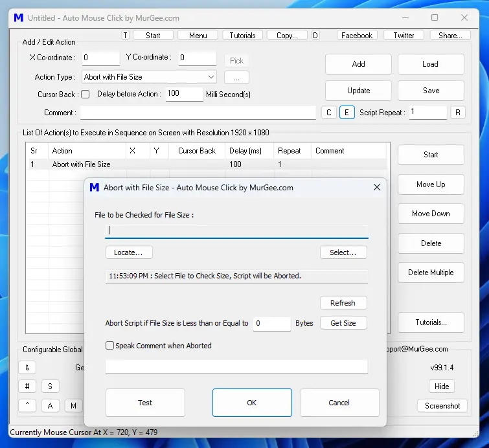Click Cancel in Abort with File Size dialog
The width and height of the screenshot is (489, 448).
click(339, 403)
